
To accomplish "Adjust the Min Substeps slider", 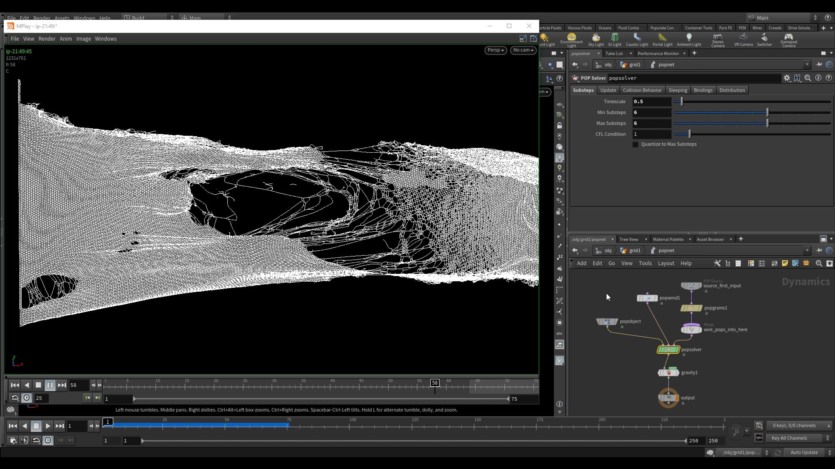I will [x=752, y=112].
